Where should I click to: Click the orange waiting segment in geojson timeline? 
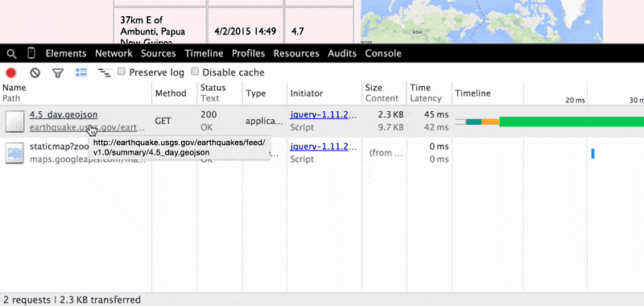click(x=490, y=122)
